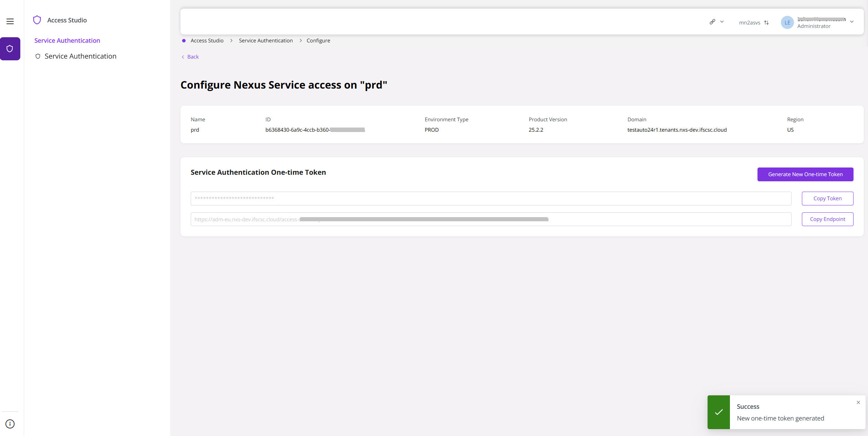Viewport: 868px width, 436px height.
Task: Expand the link icon dropdown chevron
Action: coord(722,22)
